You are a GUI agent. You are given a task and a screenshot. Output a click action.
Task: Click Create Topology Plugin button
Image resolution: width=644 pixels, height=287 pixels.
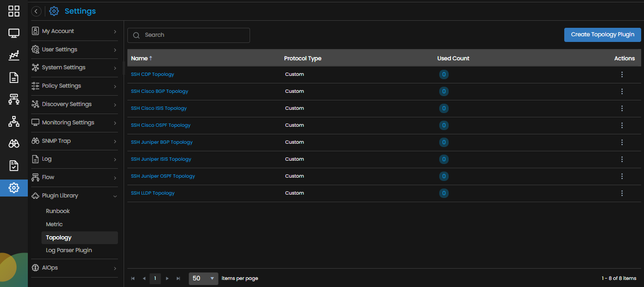(x=602, y=34)
